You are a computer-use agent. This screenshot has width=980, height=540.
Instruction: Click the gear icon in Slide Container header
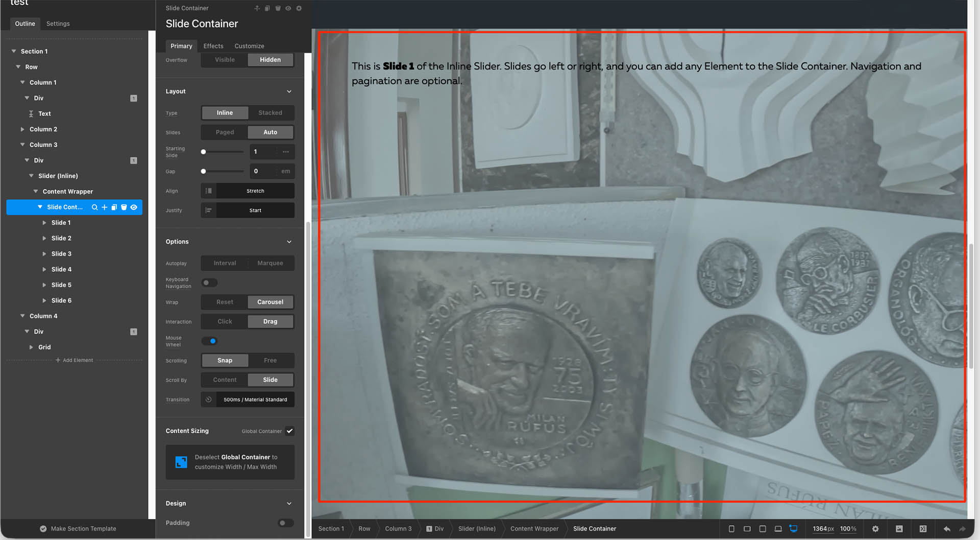click(x=299, y=8)
